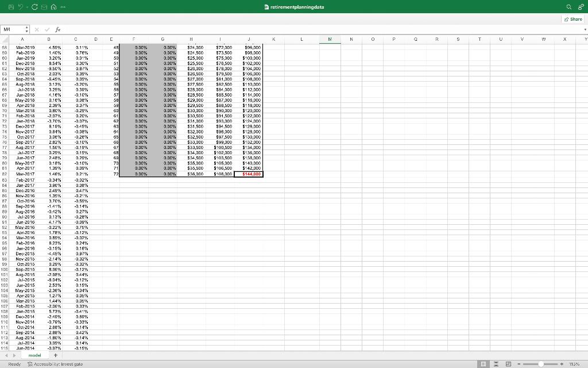Viewport: 588px width, 368px height.
Task: Click inside the formula bar field
Action: [322, 29]
